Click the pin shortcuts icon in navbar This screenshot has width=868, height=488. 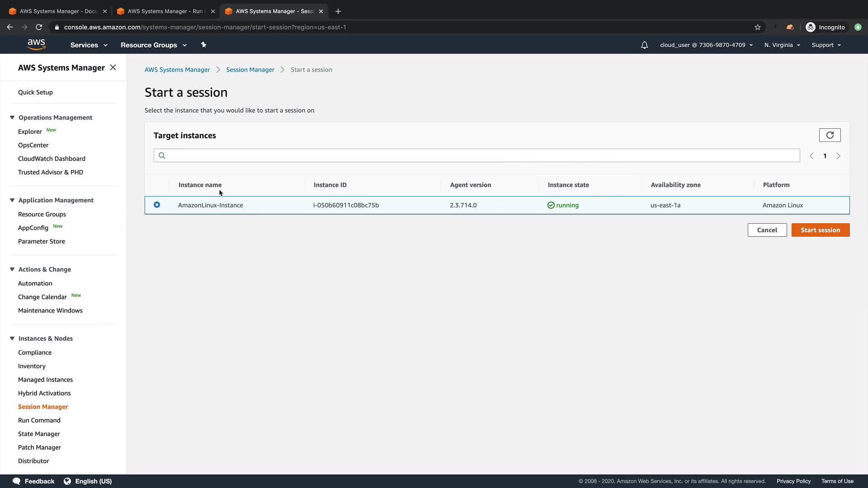coord(203,45)
